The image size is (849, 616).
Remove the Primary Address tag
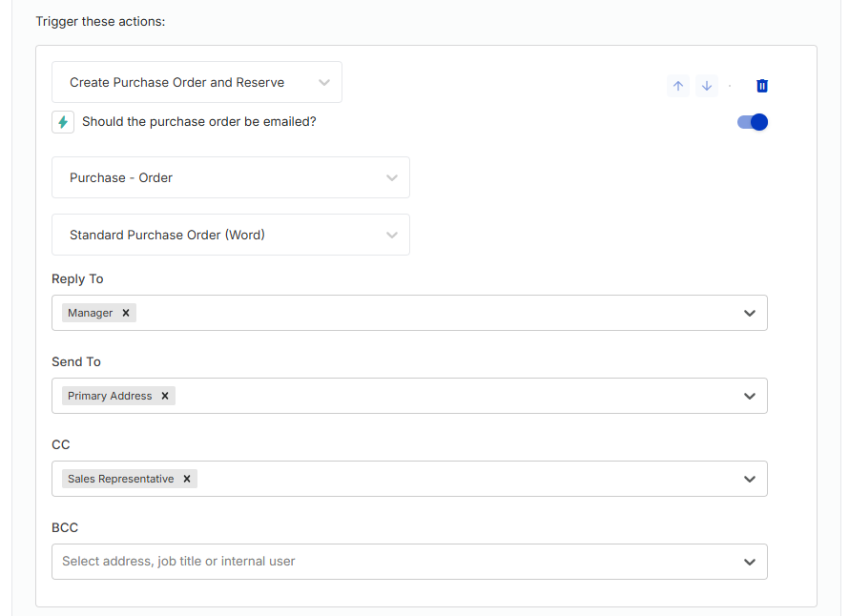[165, 396]
